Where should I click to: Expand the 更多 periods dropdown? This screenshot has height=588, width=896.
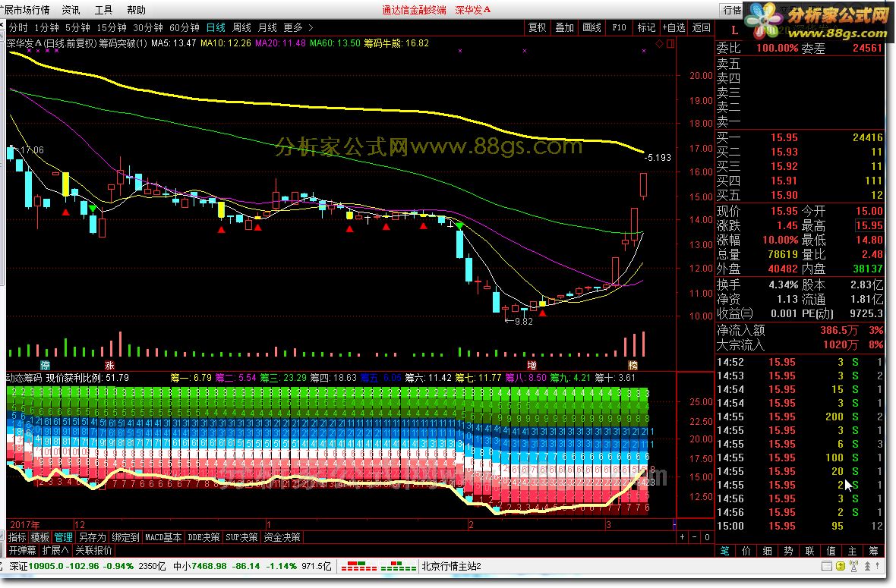pyautogui.click(x=298, y=27)
